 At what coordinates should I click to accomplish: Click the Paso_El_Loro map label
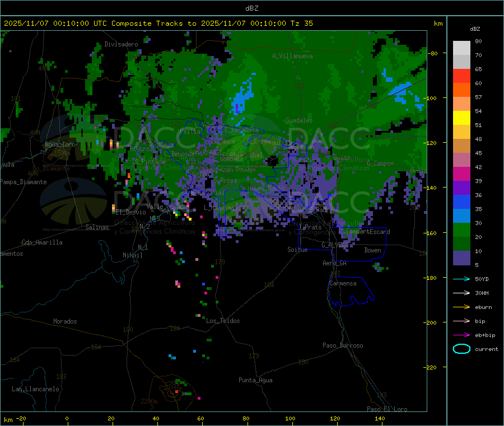(x=387, y=409)
